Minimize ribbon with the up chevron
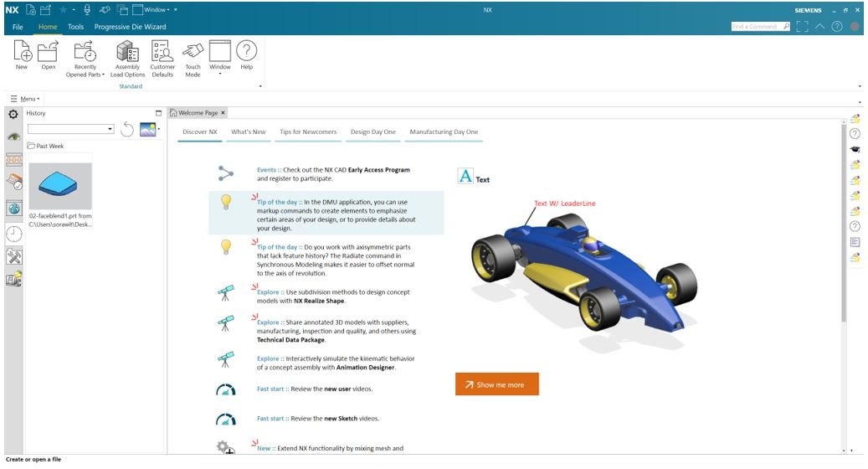Viewport: 868px width, 469px height. coord(819,26)
